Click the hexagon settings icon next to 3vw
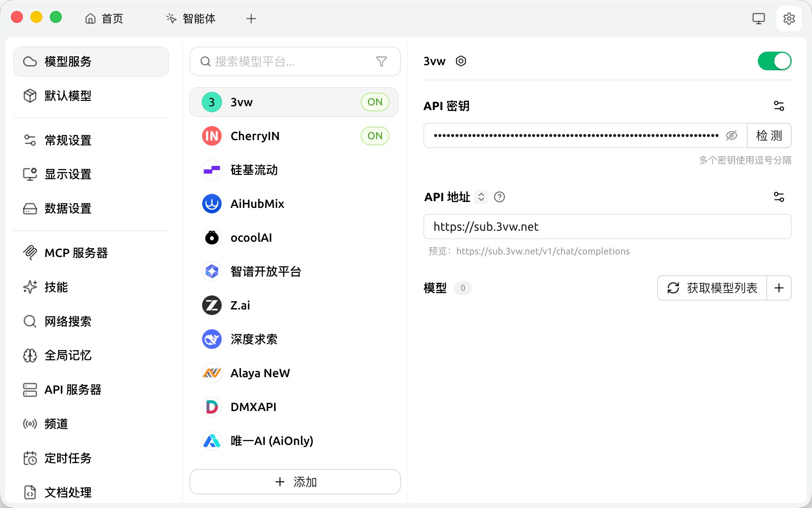 tap(461, 61)
